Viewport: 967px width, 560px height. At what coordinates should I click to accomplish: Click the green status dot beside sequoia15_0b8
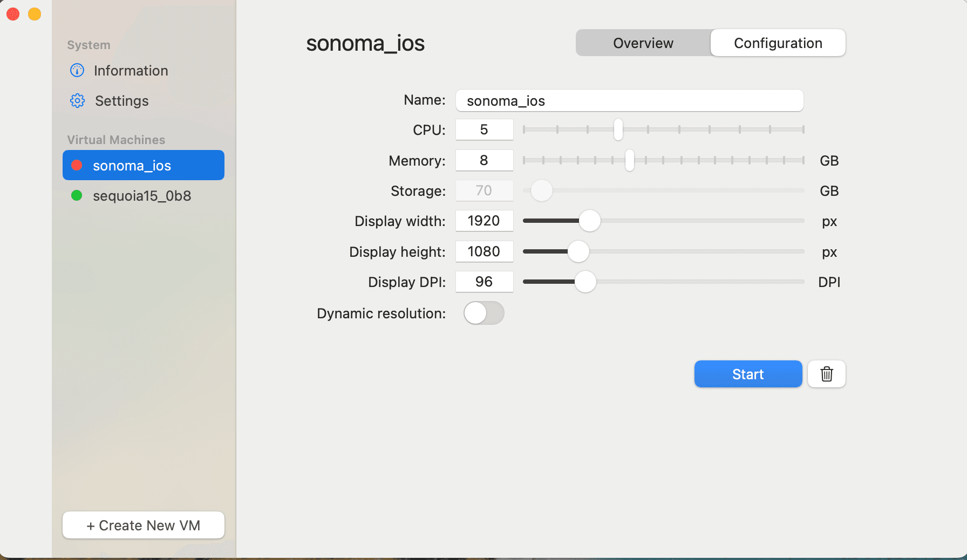[76, 196]
